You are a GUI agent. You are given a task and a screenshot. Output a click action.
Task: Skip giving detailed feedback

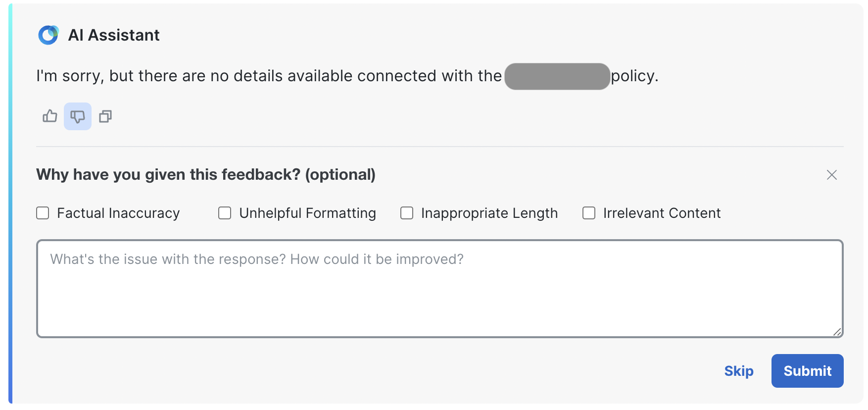[739, 370]
